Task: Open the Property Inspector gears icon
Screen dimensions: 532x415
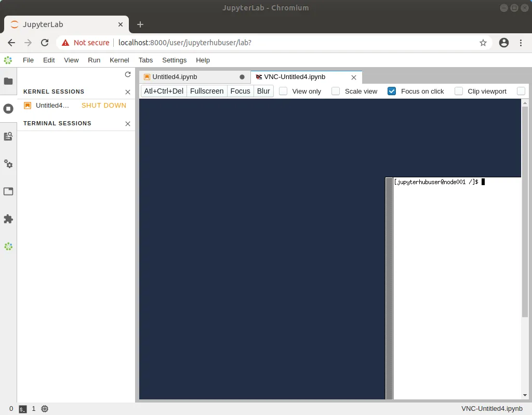Action: [x=8, y=164]
